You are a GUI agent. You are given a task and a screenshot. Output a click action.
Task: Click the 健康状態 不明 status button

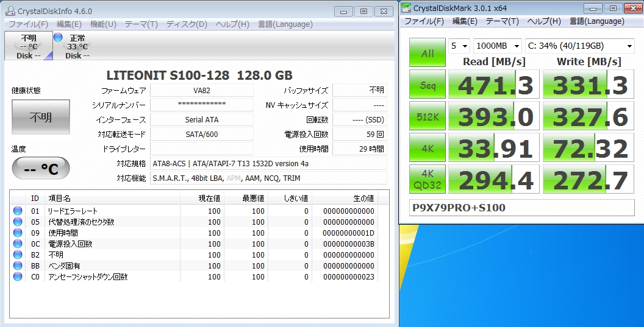point(41,117)
